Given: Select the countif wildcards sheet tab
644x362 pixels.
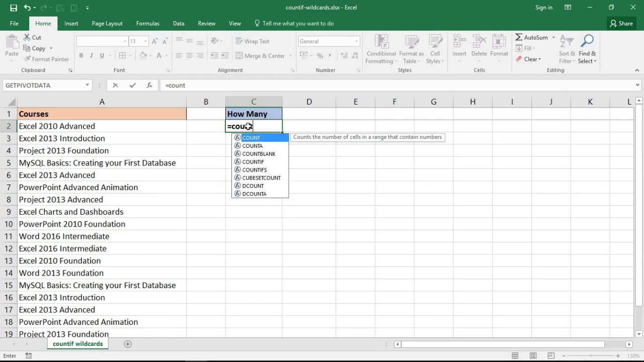Looking at the screenshot, I should tap(77, 344).
